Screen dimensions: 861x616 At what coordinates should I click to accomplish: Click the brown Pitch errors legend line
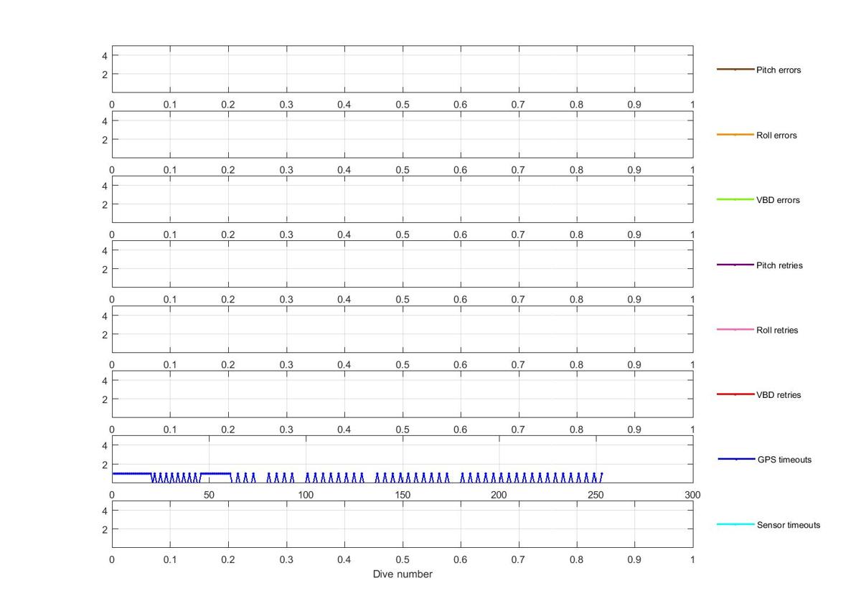(x=735, y=70)
